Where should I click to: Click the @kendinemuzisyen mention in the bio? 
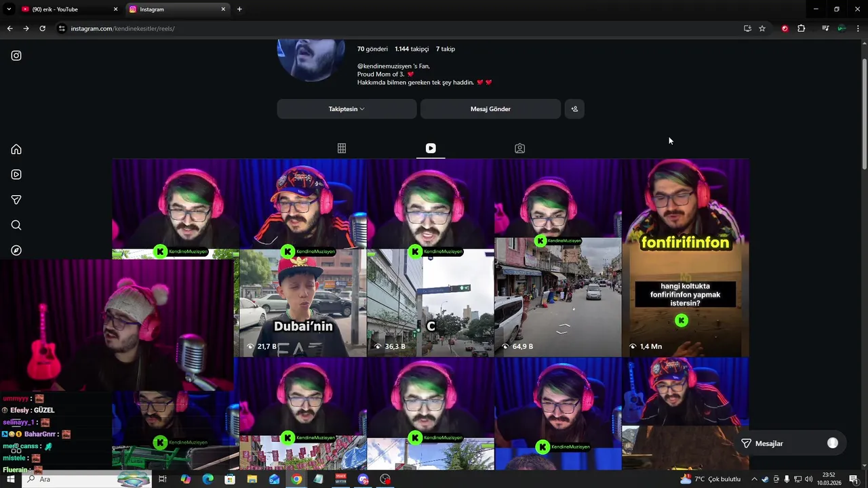pyautogui.click(x=384, y=66)
